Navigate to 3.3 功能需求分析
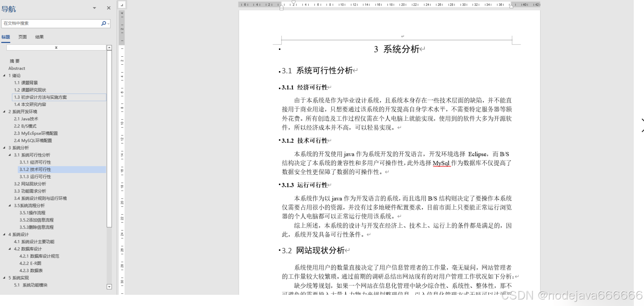This screenshot has width=644, height=306. pos(30,191)
